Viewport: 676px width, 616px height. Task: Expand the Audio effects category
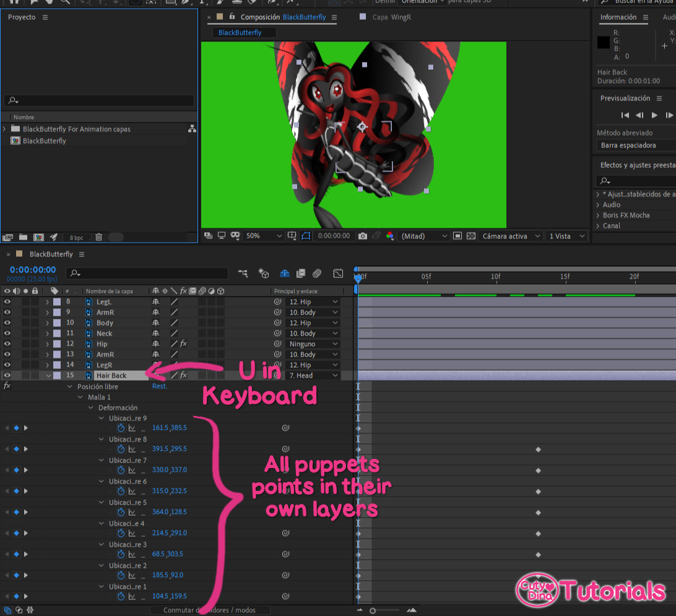click(598, 205)
